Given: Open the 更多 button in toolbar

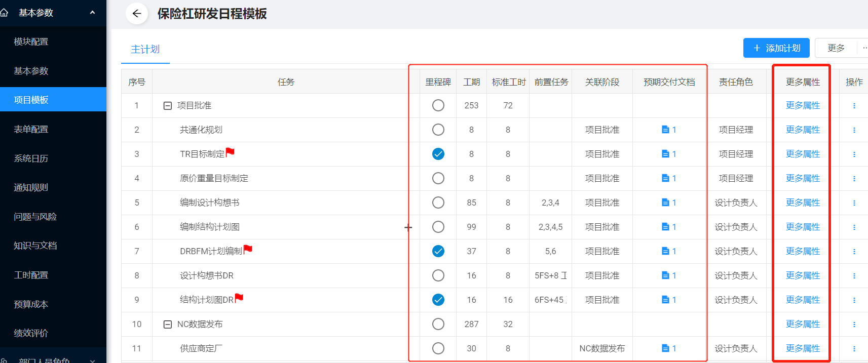Looking at the screenshot, I should [x=836, y=48].
